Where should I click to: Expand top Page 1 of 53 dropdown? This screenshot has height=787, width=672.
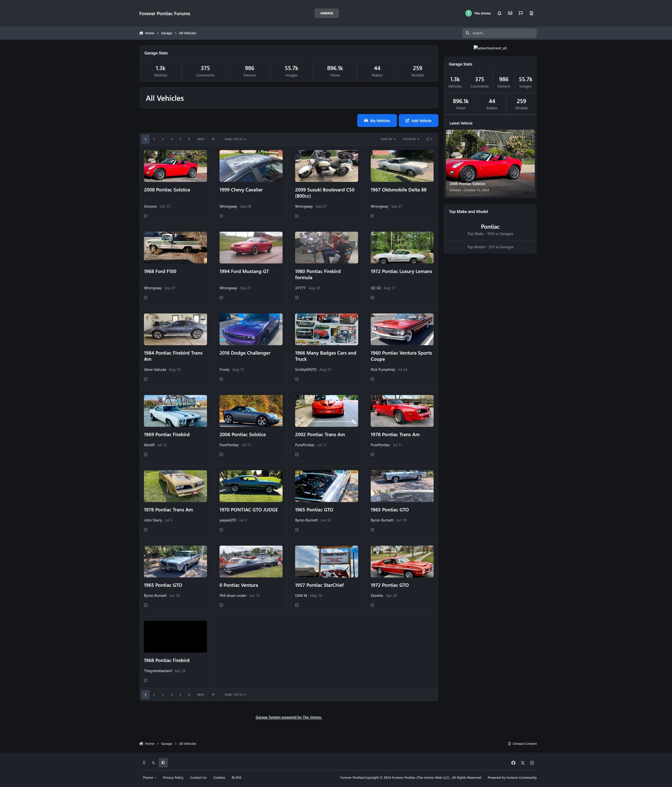pos(235,139)
